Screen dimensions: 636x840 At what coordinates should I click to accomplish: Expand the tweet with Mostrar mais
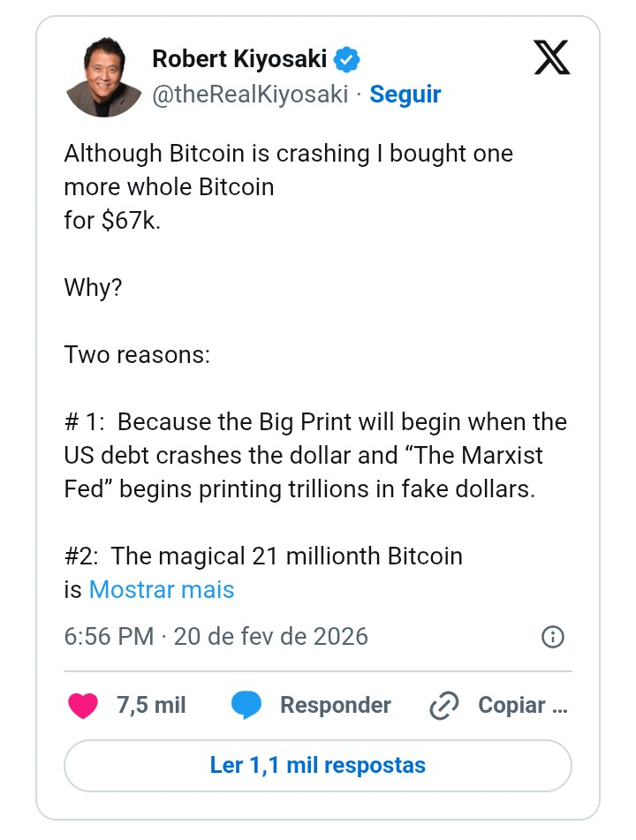click(x=162, y=589)
